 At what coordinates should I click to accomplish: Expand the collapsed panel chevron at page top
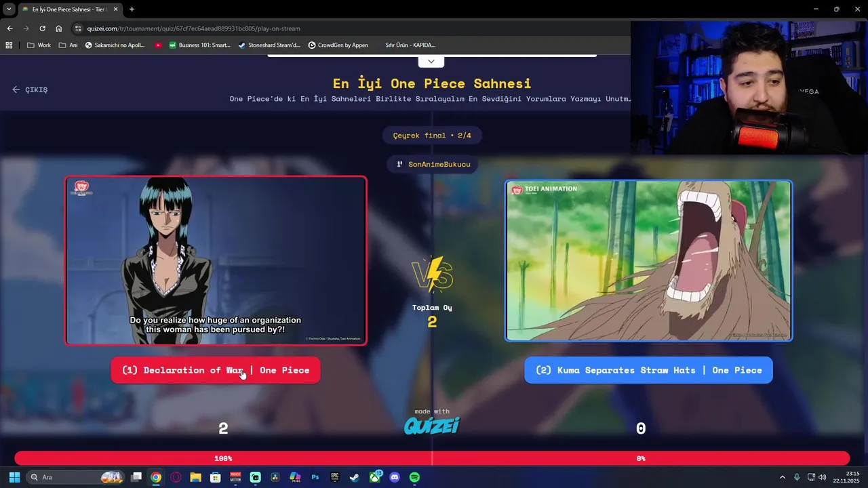431,62
